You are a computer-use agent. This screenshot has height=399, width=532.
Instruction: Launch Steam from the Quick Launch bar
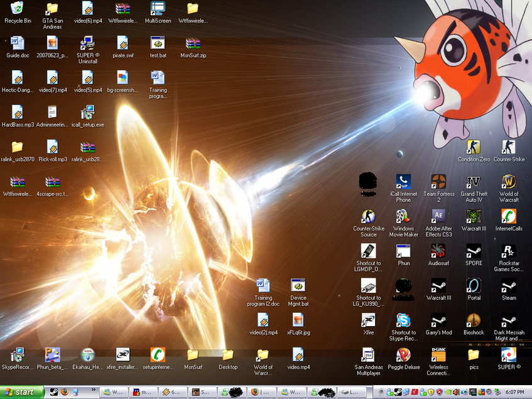point(53,392)
